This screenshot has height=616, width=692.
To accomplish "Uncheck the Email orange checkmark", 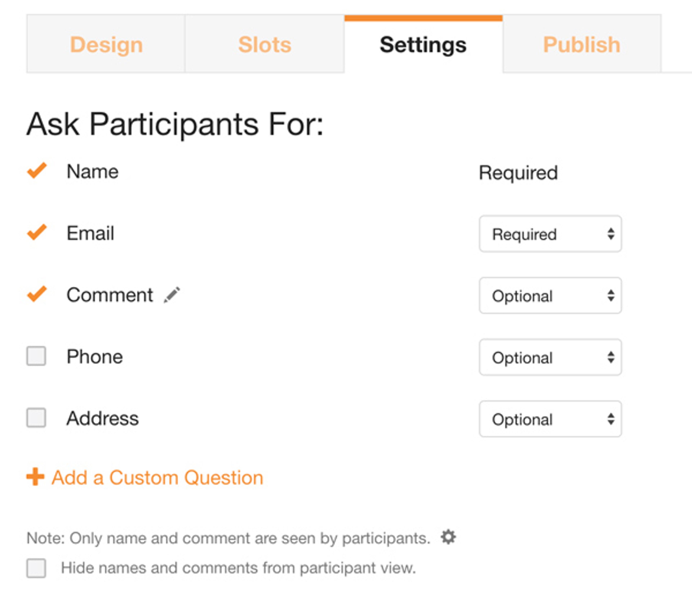I will click(37, 232).
